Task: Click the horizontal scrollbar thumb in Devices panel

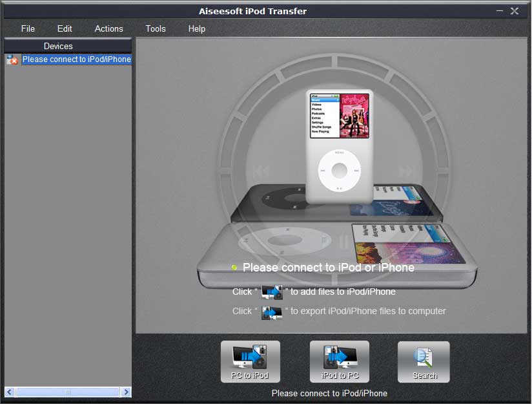Action: 67,392
